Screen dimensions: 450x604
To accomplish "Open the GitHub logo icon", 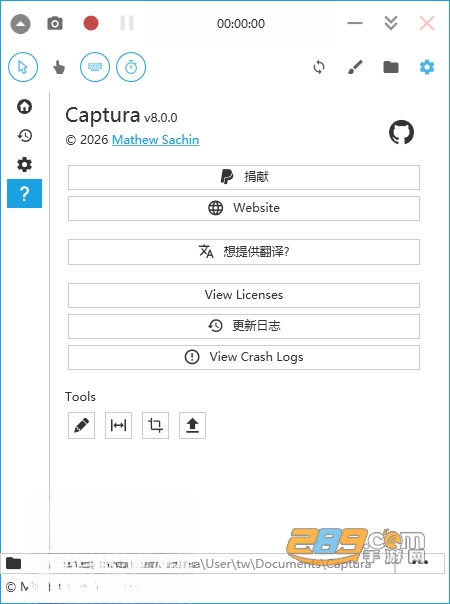I will [401, 132].
